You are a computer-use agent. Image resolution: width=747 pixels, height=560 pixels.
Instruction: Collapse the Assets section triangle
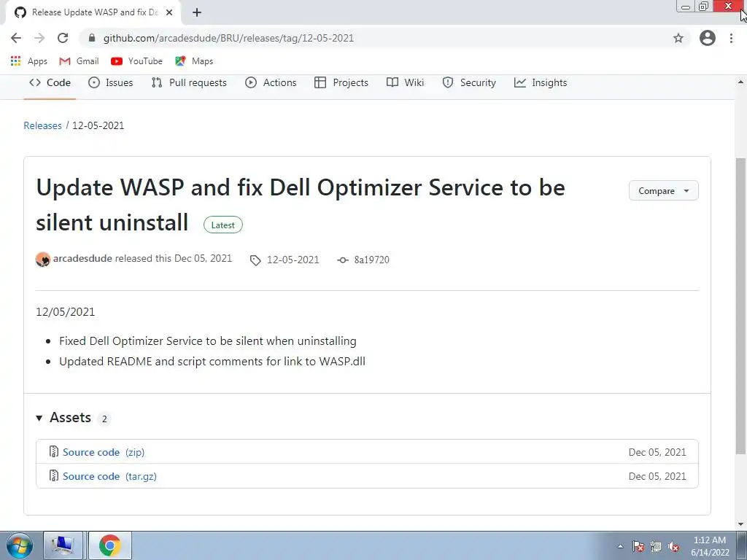coord(39,419)
